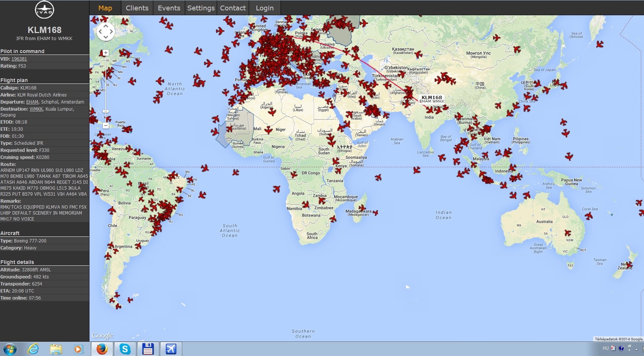Click the 'Altitude: 32808ft AMSL' row
Image resolution: width=644 pixels, height=356 pixels.
pos(45,270)
